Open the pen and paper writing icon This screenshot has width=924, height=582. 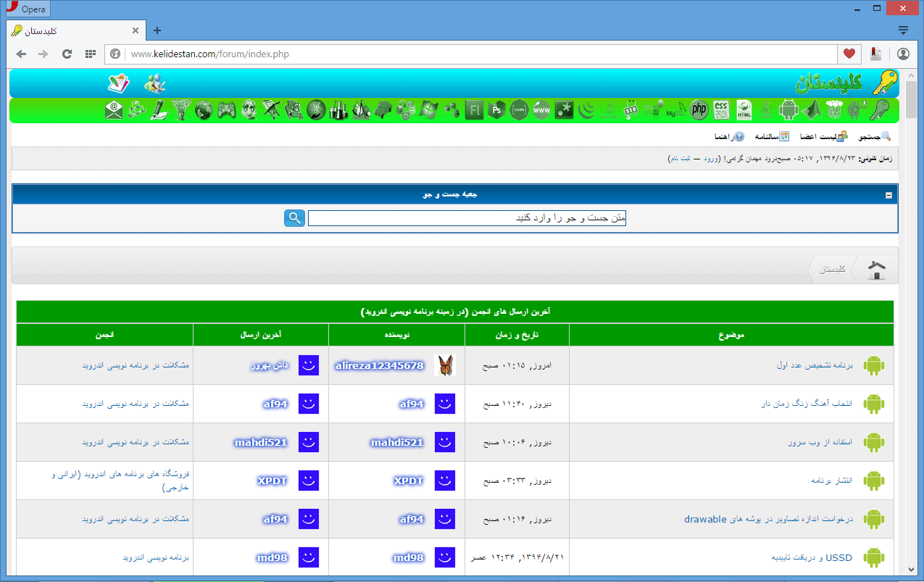[159, 109]
